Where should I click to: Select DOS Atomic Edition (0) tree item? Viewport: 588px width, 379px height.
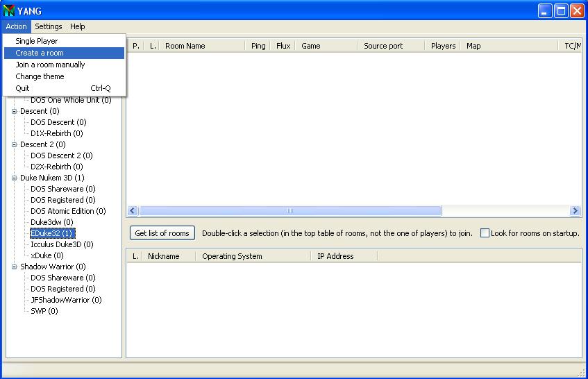point(68,211)
